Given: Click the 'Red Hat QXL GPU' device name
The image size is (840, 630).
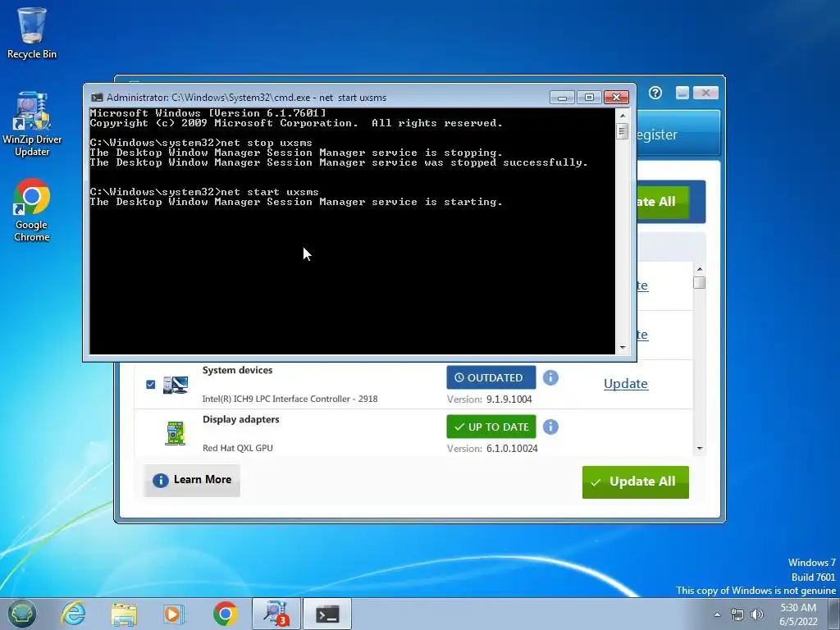Looking at the screenshot, I should [x=237, y=448].
